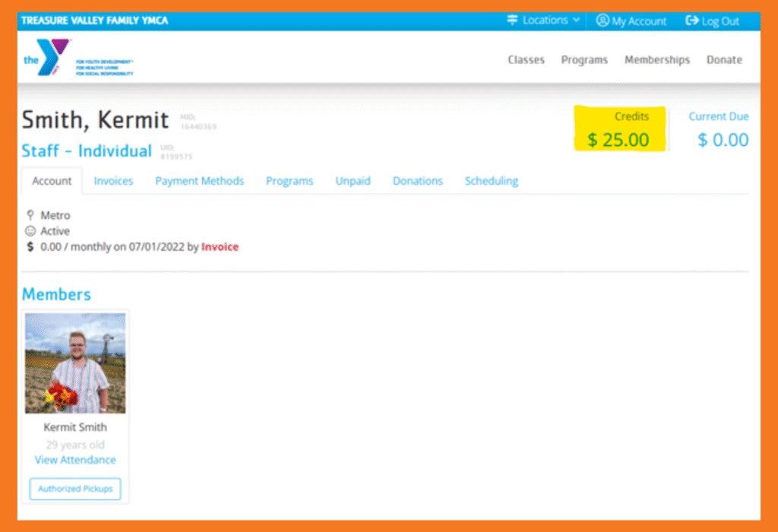The image size is (778, 532).
Task: Click the Current Due $ 0.00 amount
Action: point(723,139)
